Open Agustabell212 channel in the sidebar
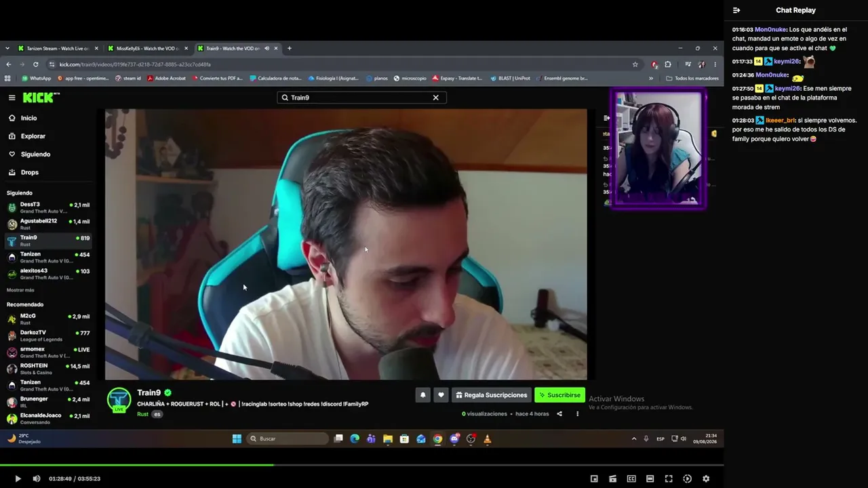Viewport: 868px width, 488px height. (47, 224)
